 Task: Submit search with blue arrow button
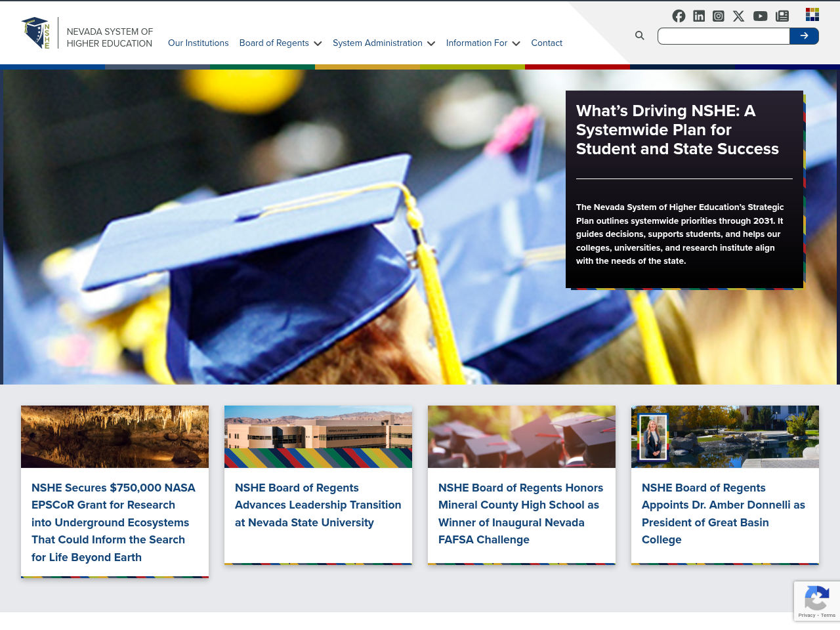804,36
